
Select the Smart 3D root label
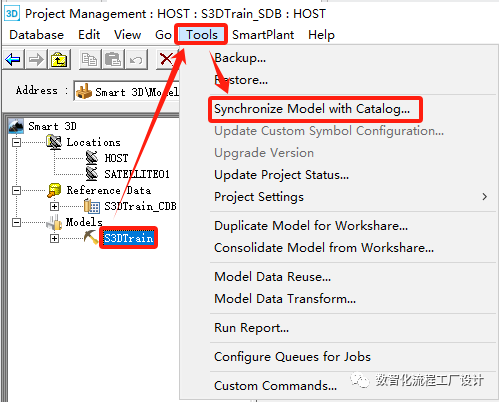click(x=52, y=126)
